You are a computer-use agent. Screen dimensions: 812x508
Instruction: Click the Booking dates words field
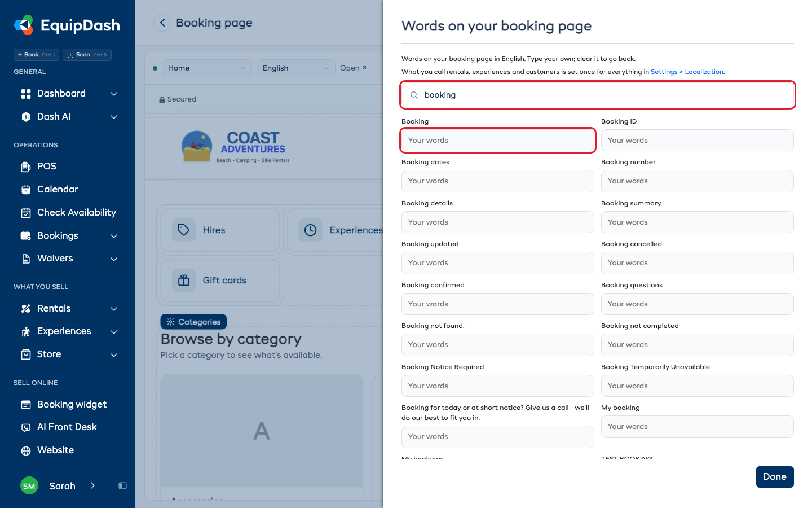point(498,181)
